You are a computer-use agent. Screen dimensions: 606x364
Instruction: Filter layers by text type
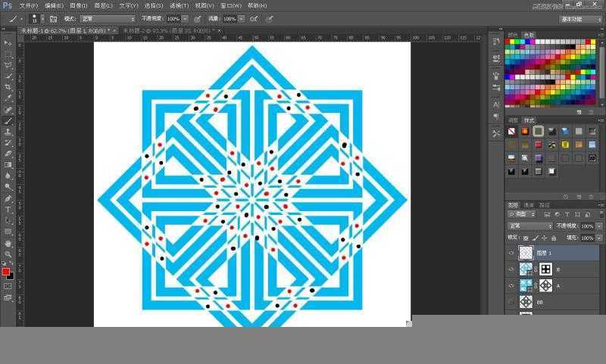(x=567, y=214)
